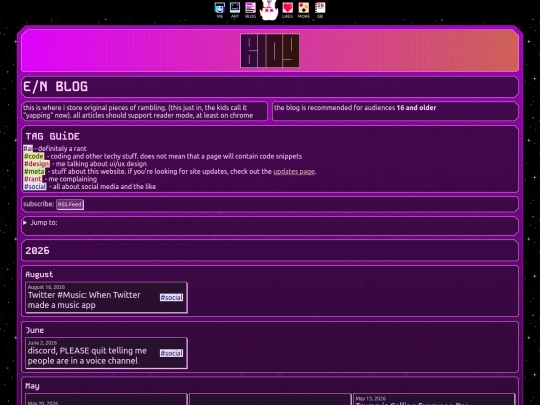Click the '- me complaining' description
The height and width of the screenshot is (405, 540).
[71, 179]
